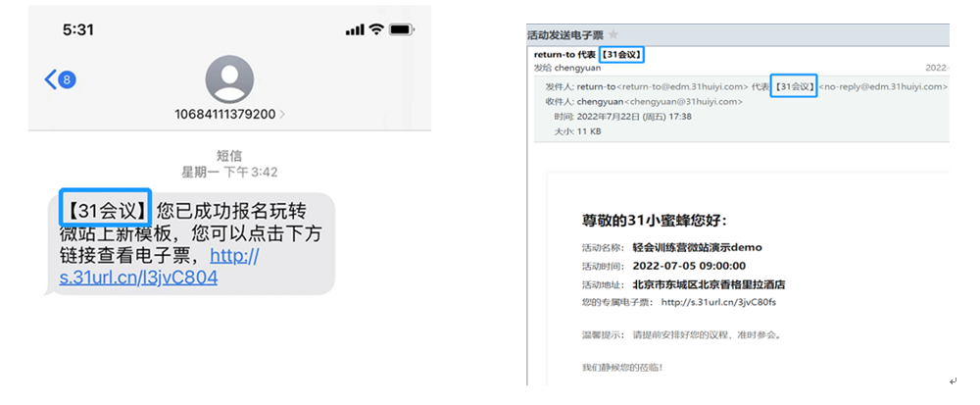Image resolution: width=980 pixels, height=405 pixels.
Task: Open e-ticket link http://s.31url.cn/3jvC80fs
Action: 718,302
